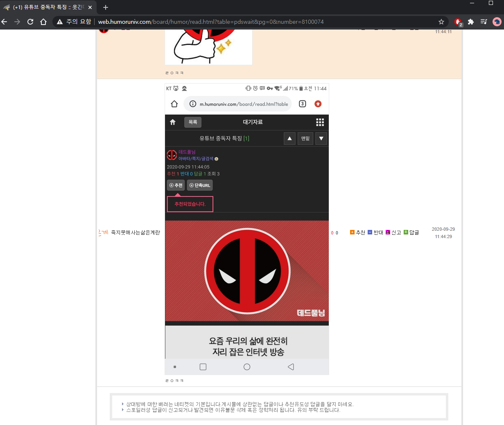Image resolution: width=504 pixels, height=425 pixels.
Task: Open the Extensions puzzle-piece menu
Action: coord(471,22)
